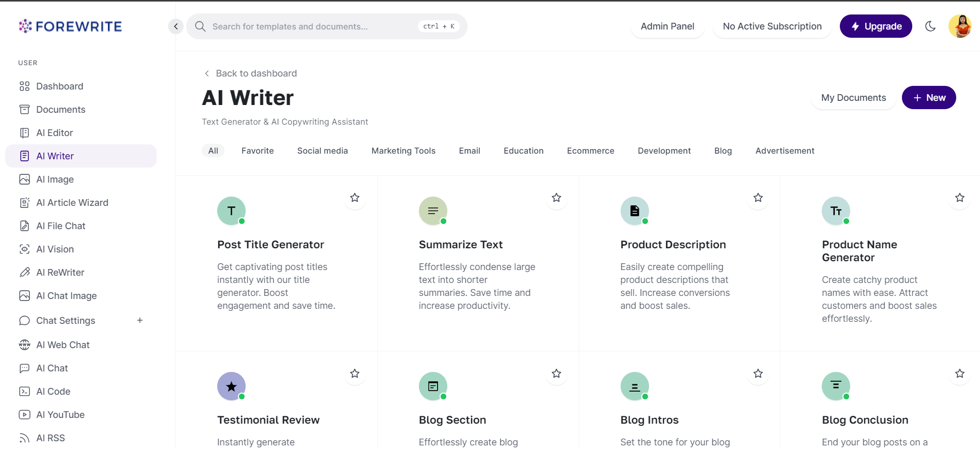Favorite the Product Description template
980x449 pixels.
[x=758, y=198]
